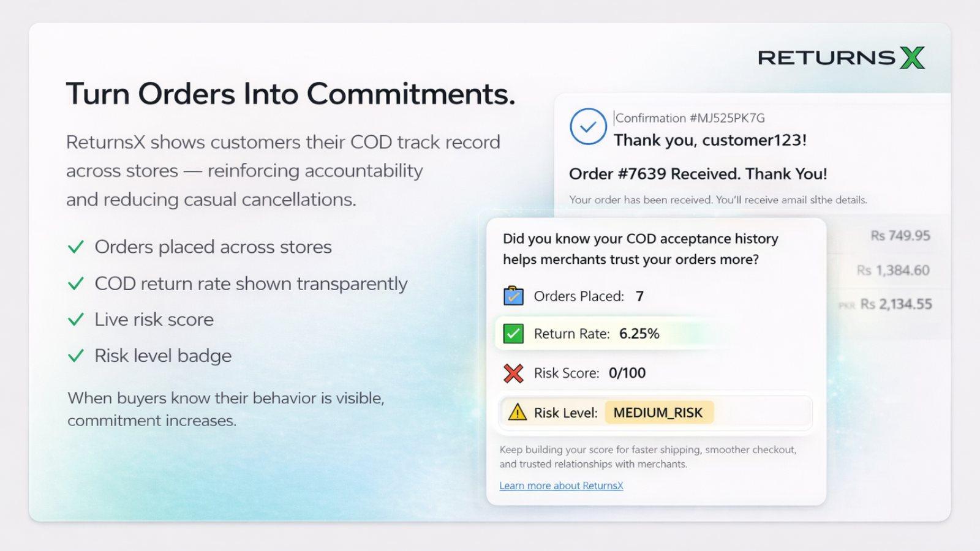Click checkmark beside Live risk score
The width and height of the screenshot is (980, 551).
pyautogui.click(x=76, y=320)
